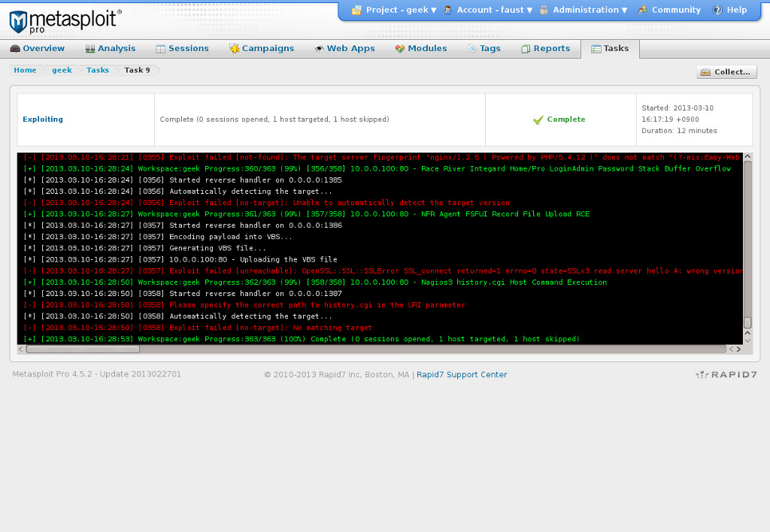This screenshot has width=770, height=532.
Task: Go to Tasks breadcrumb
Action: [x=98, y=70]
